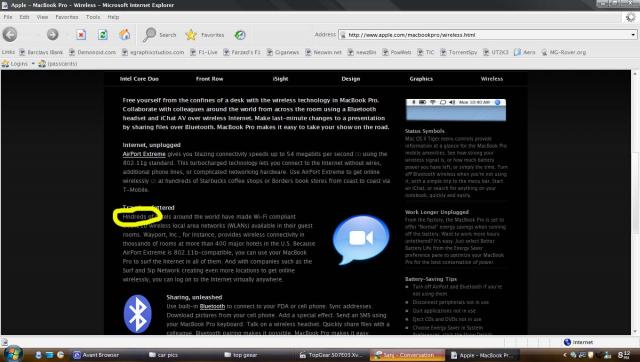Go back with the Back arrow button
The height and width of the screenshot is (362, 640).
[10, 34]
